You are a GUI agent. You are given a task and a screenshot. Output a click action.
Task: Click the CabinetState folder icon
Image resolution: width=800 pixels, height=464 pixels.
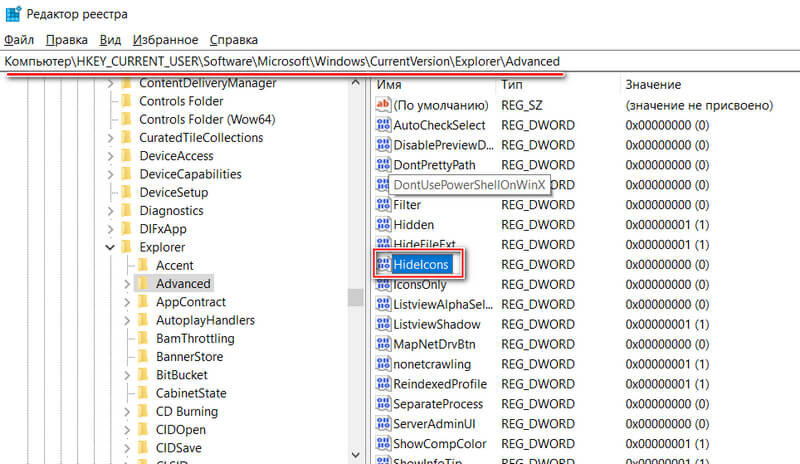[x=143, y=393]
